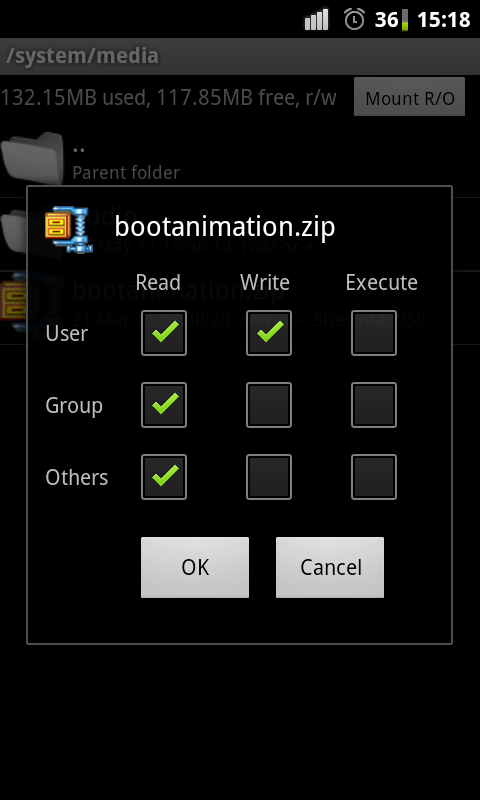Open the Parent folder entry
This screenshot has height=800, width=480.
(240, 160)
